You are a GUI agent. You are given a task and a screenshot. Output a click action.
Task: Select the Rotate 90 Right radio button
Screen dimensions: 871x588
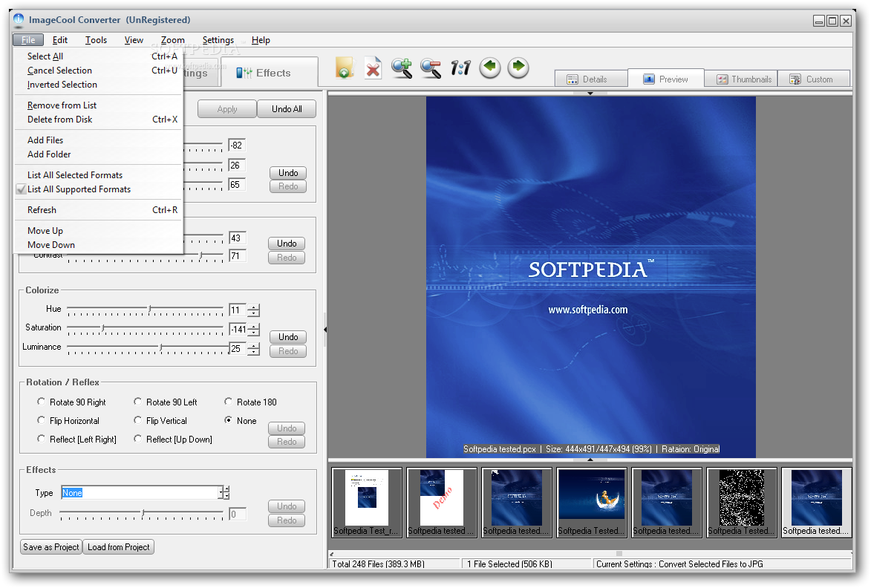pyautogui.click(x=42, y=402)
